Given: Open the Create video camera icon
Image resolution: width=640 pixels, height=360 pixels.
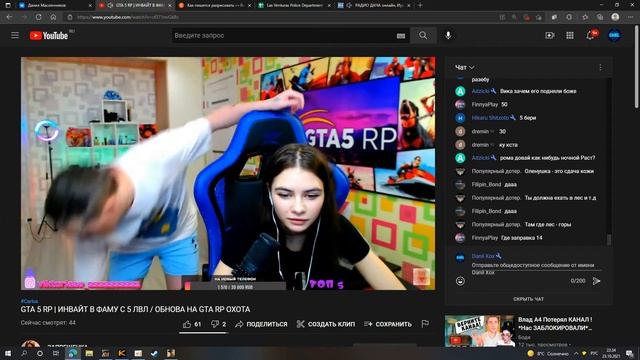Looking at the screenshot, I should [x=550, y=36].
